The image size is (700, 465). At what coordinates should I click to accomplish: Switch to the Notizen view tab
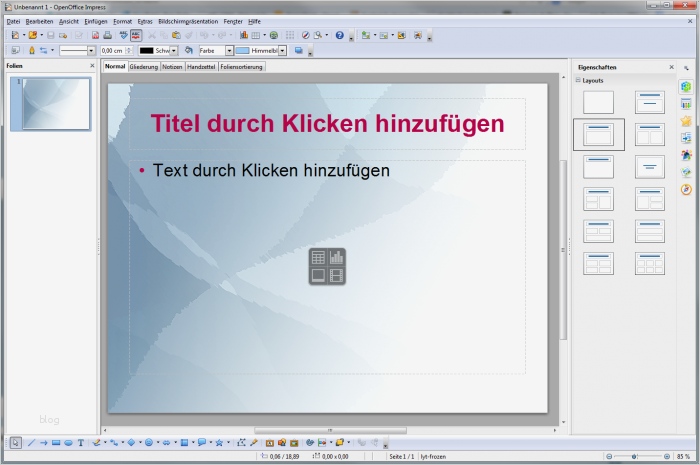tap(172, 67)
